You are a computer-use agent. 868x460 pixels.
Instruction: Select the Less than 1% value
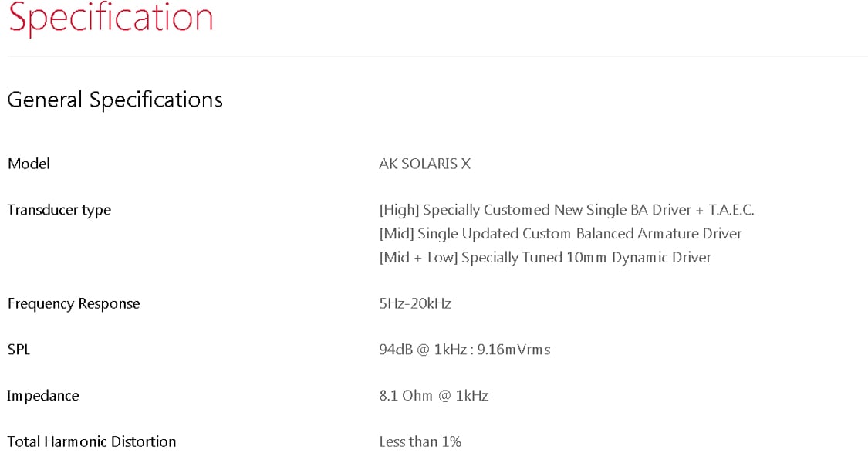[420, 441]
